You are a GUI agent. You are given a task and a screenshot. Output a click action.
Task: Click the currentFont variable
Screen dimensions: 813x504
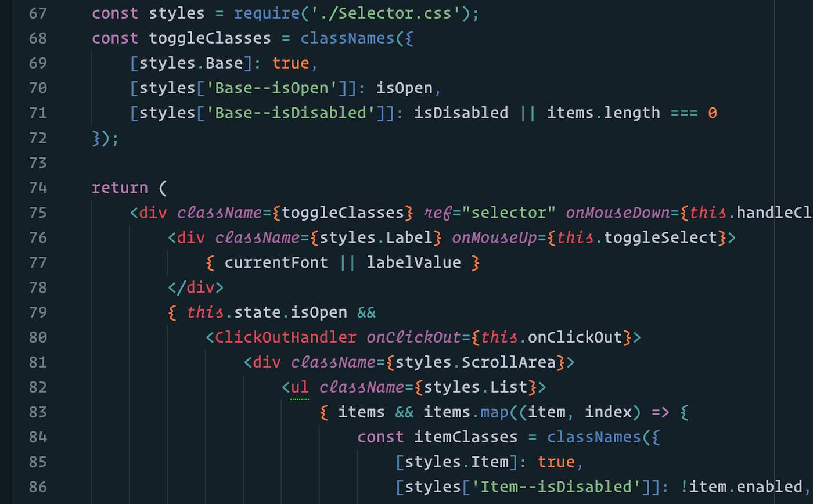276,262
